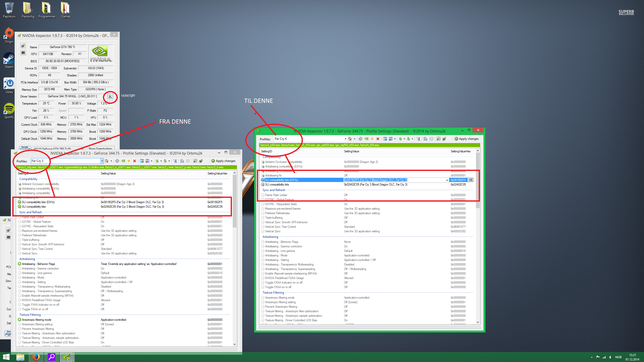Open Spotify desktop shortcut
The width and height of the screenshot is (644, 362).
(x=9, y=111)
